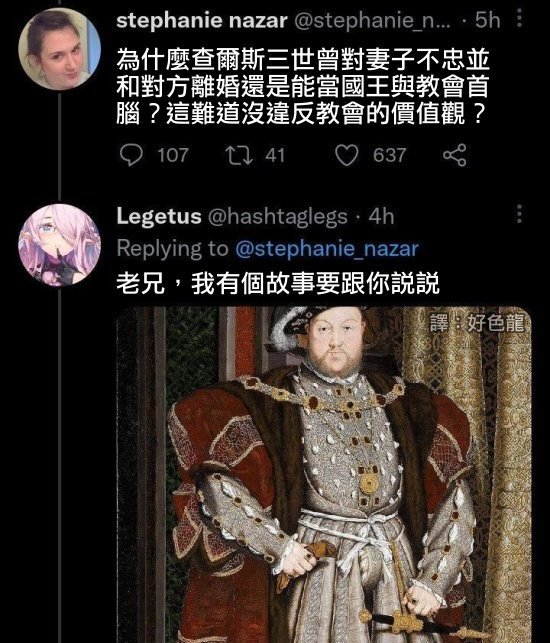Like the tweet using the heart icon

[x=347, y=155]
